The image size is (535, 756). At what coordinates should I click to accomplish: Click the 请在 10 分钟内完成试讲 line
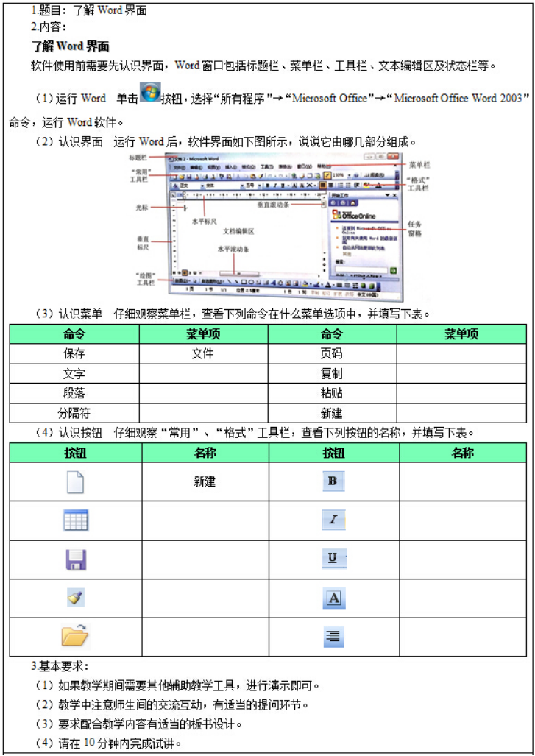click(108, 743)
